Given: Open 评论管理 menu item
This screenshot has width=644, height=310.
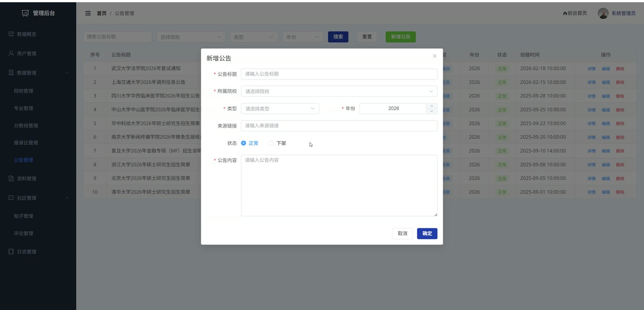Looking at the screenshot, I should click(23, 234).
